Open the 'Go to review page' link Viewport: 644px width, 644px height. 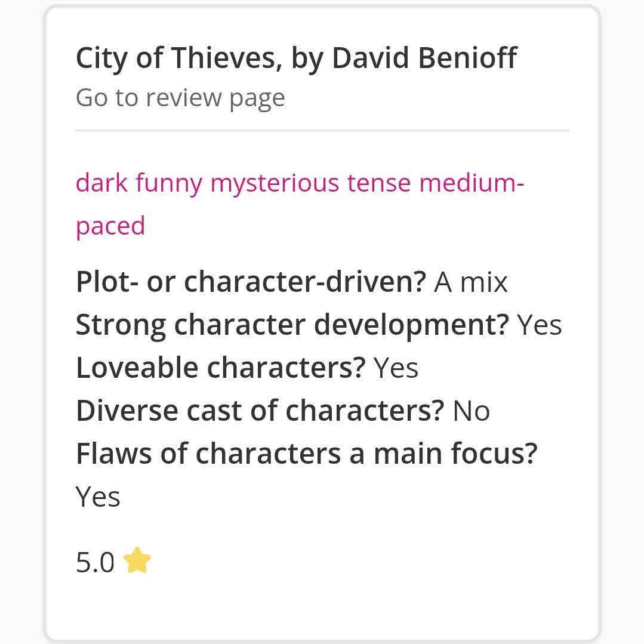coord(180,97)
